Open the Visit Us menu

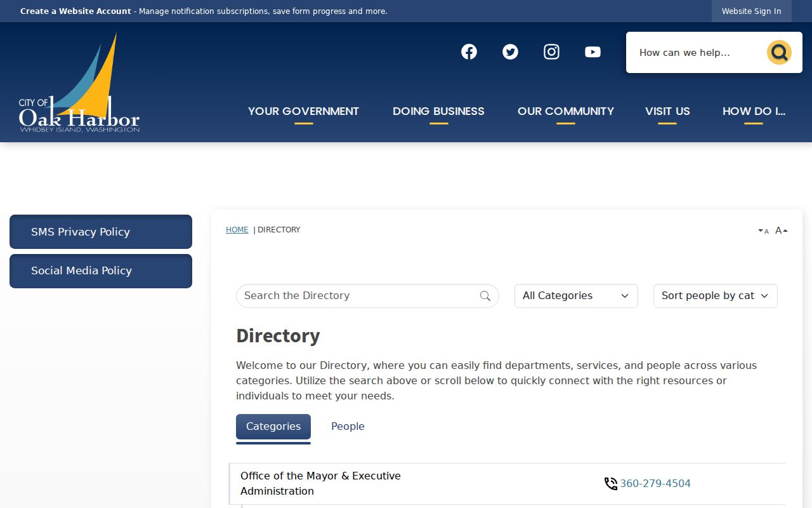667,112
